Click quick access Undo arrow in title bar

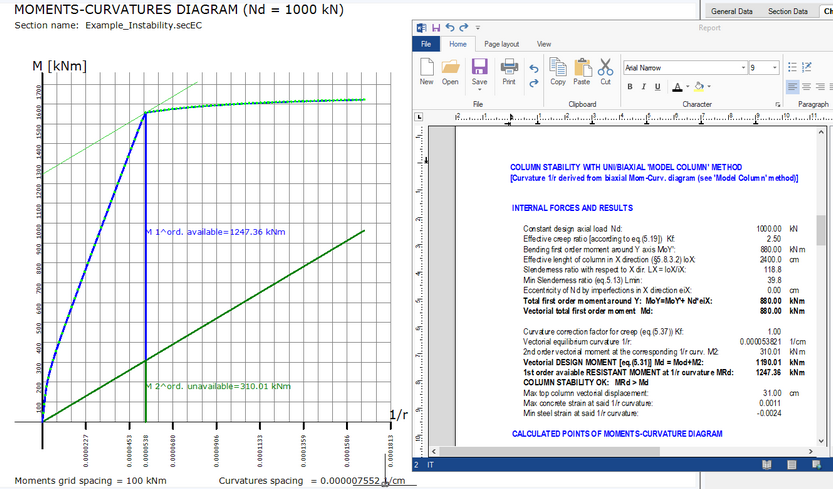click(450, 28)
